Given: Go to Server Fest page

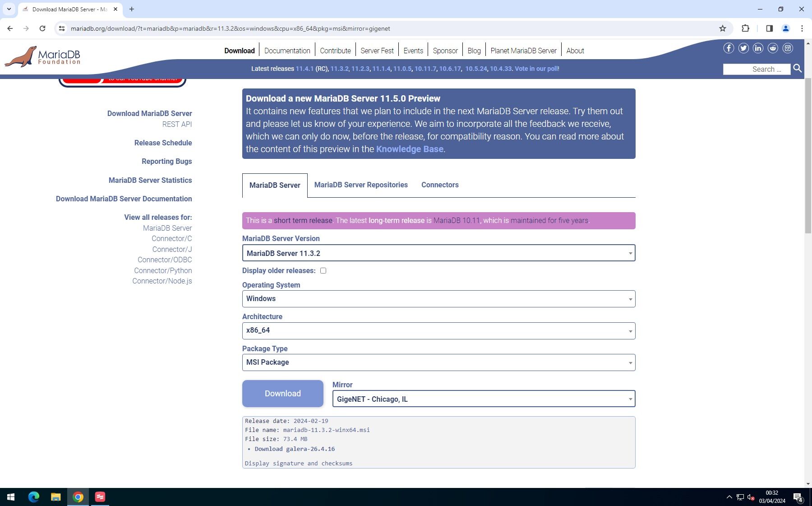Looking at the screenshot, I should [377, 51].
